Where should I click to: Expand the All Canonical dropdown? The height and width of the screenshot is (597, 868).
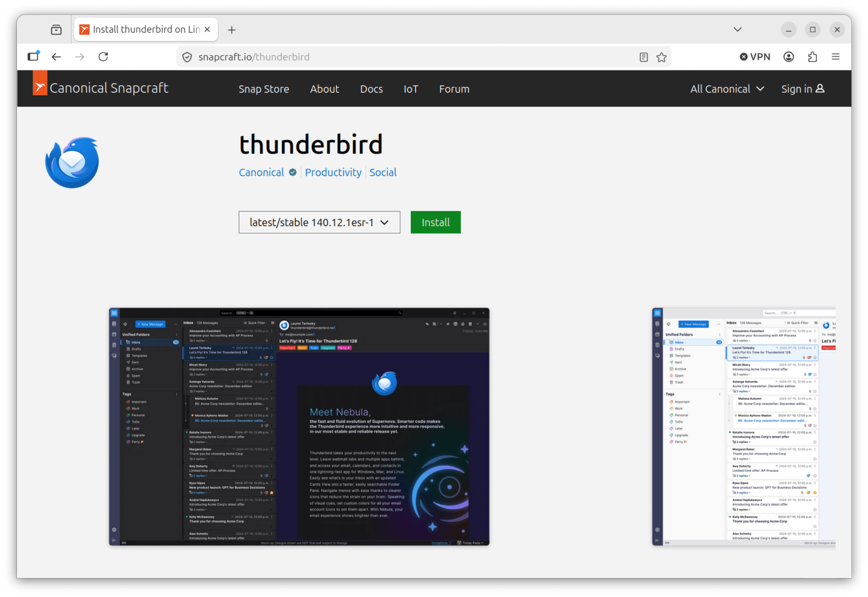727,89
